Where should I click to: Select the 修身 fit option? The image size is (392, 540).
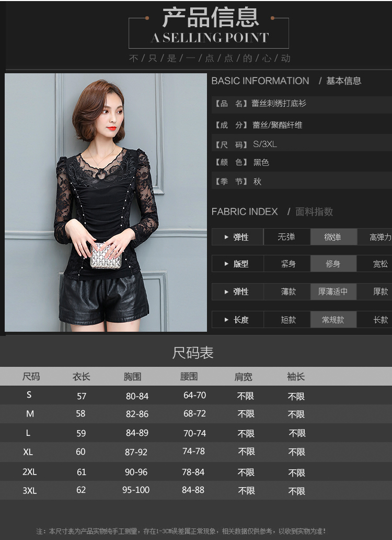333,264
